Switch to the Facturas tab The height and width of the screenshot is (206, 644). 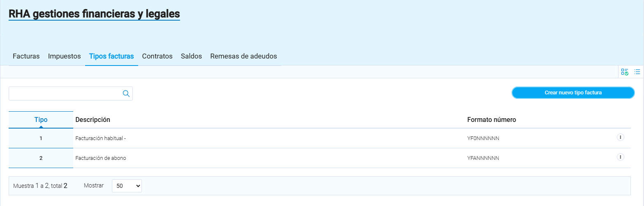[26, 56]
